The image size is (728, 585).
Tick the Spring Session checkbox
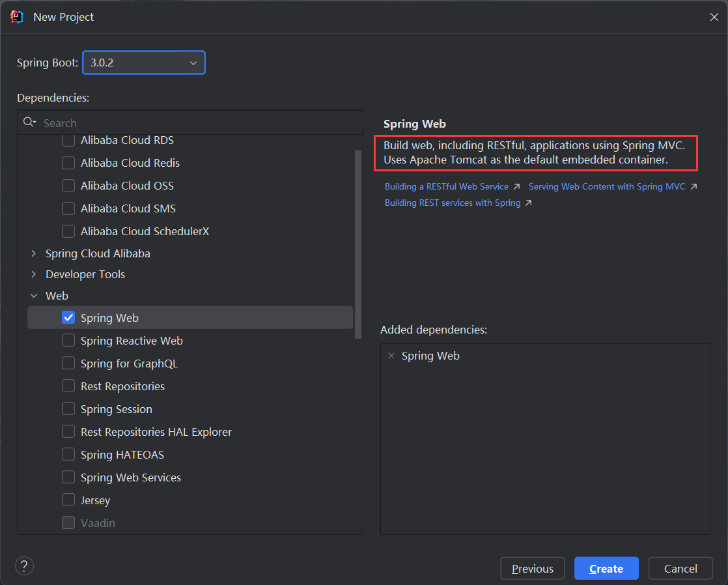click(x=68, y=408)
